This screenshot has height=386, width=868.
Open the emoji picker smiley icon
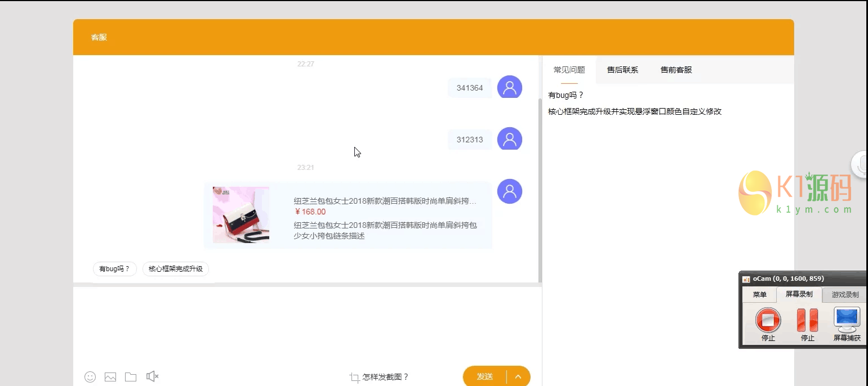tap(90, 377)
